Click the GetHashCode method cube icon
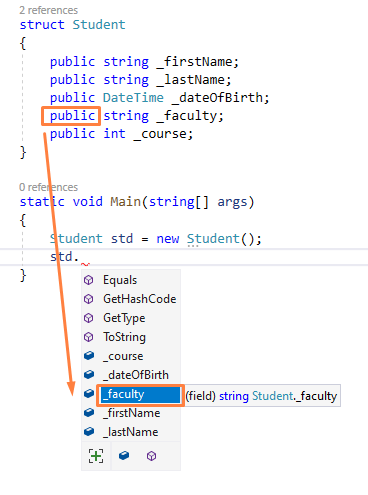 89,299
